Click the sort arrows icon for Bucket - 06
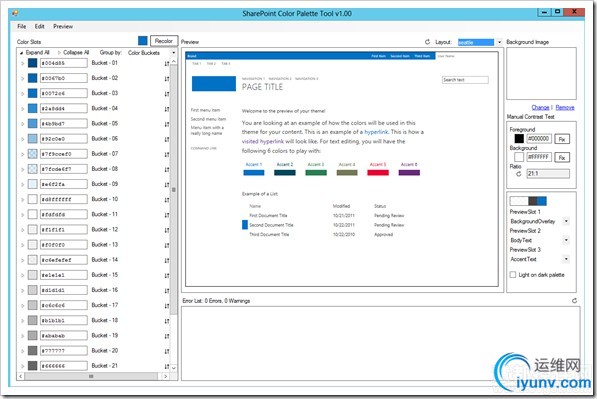This screenshot has width=597, height=399. (167, 139)
